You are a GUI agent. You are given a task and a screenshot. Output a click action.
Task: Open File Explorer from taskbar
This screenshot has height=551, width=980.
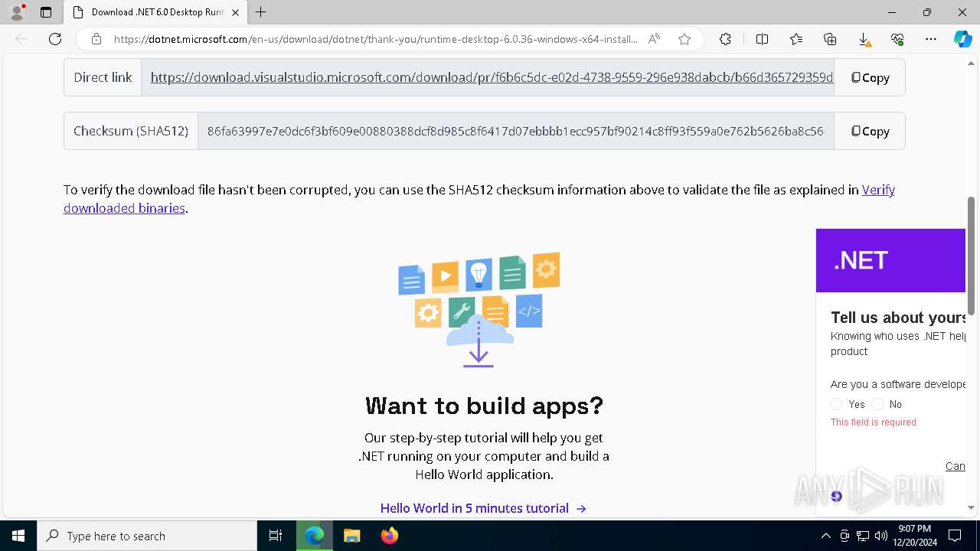coord(351,536)
